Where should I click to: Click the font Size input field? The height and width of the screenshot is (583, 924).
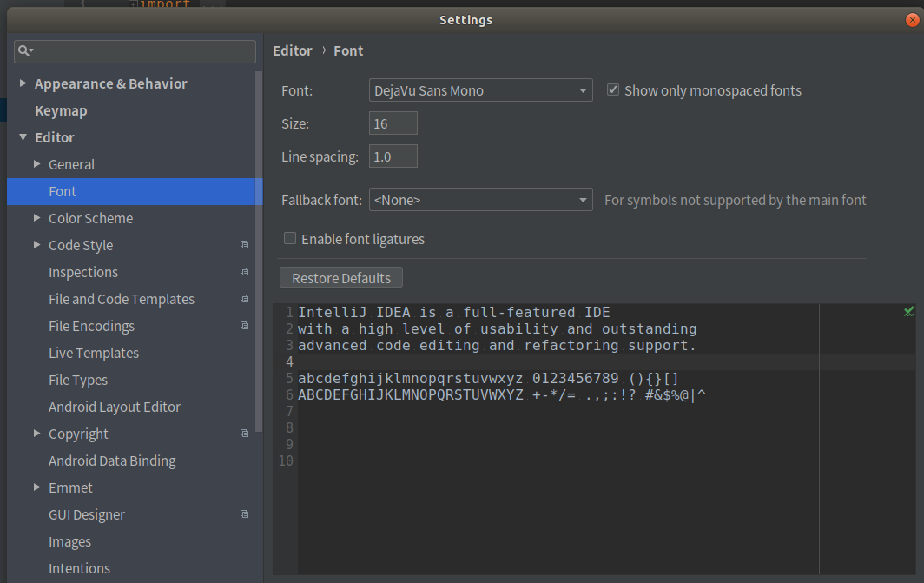pos(393,123)
